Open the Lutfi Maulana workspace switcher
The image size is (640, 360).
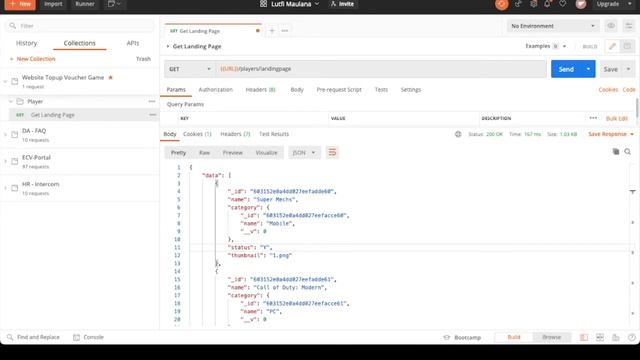click(289, 4)
